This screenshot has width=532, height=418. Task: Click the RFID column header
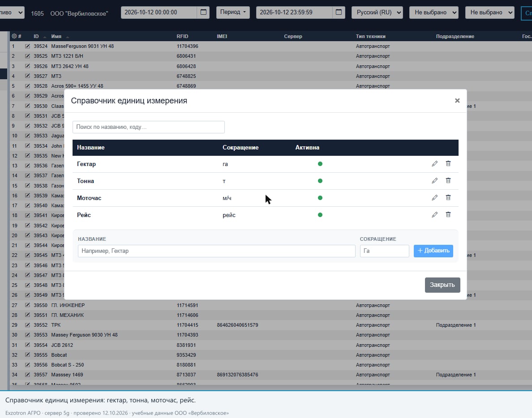(182, 36)
